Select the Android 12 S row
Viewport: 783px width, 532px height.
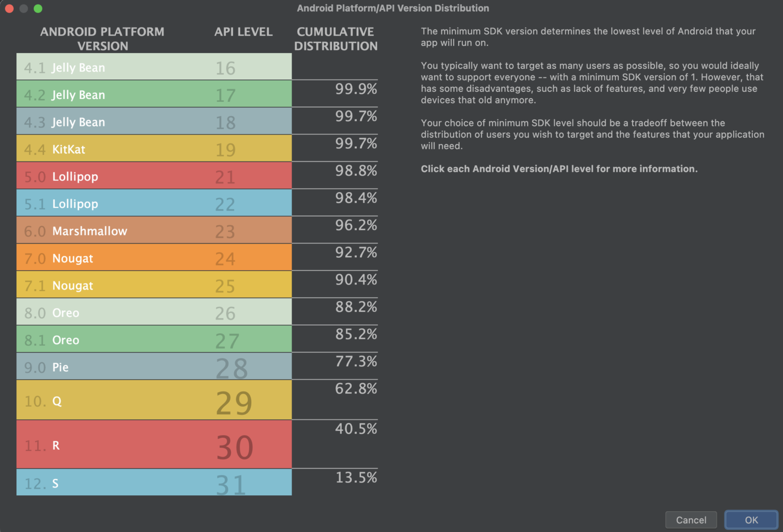(x=154, y=483)
